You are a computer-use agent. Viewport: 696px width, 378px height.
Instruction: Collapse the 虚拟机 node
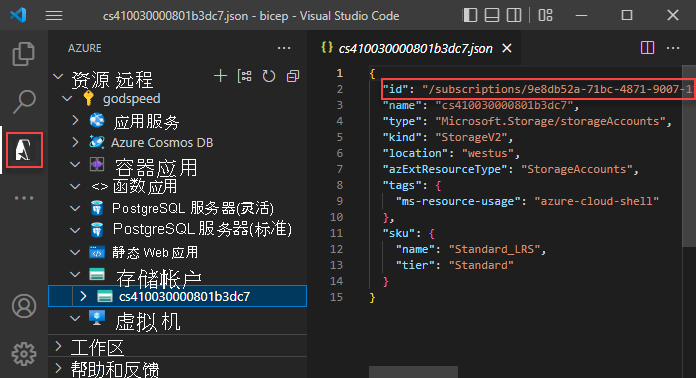tap(75, 318)
